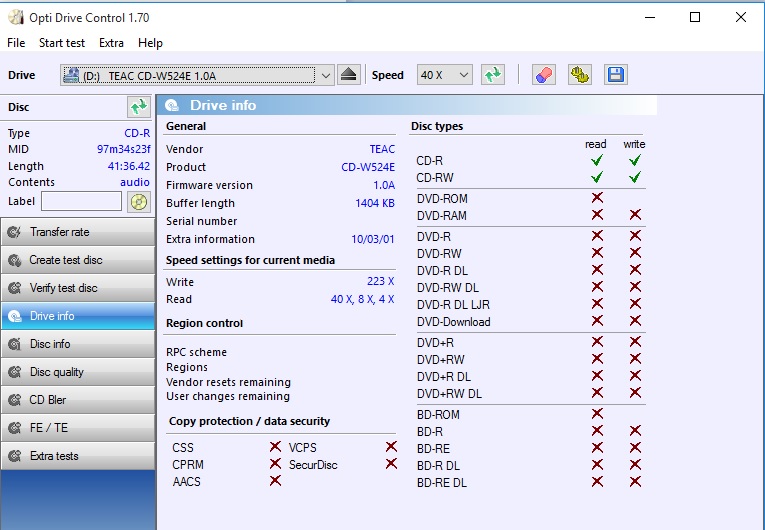Viewport: 765px width, 530px height.
Task: Expand the drive list arrow button
Action: 326,75
